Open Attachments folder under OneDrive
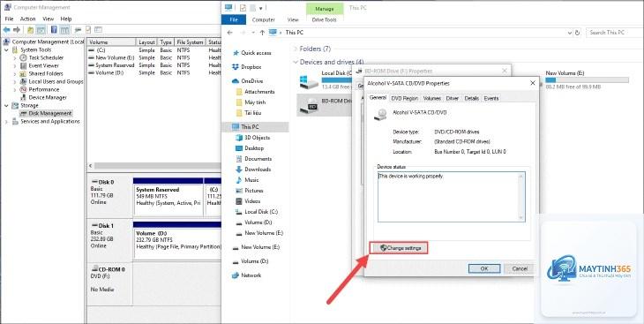644x324 pixels. coord(259,92)
